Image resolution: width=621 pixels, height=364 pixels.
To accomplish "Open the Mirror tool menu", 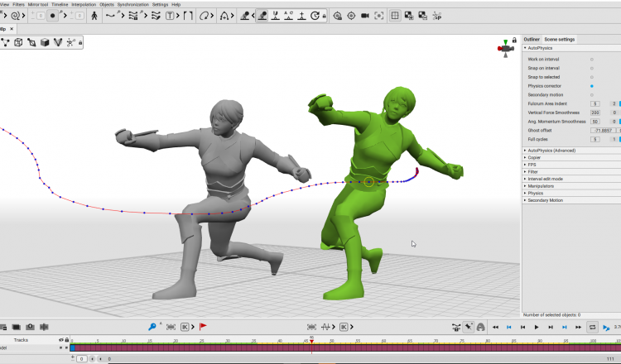I will (x=38, y=4).
